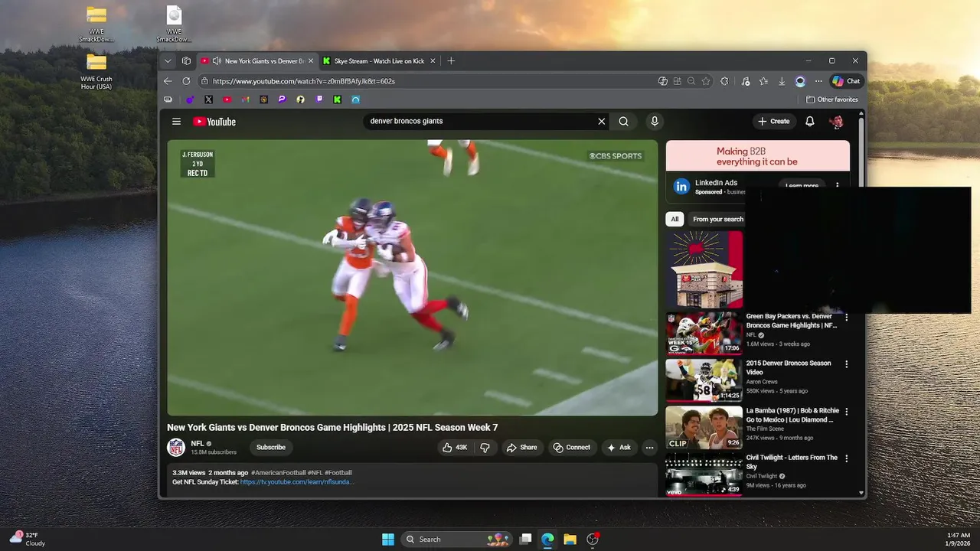Click the video player to pause
The image size is (980, 551).
tap(413, 278)
